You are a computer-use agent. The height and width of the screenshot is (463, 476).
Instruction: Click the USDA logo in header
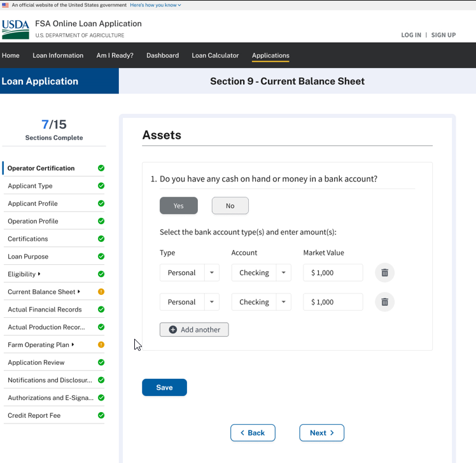tap(15, 29)
